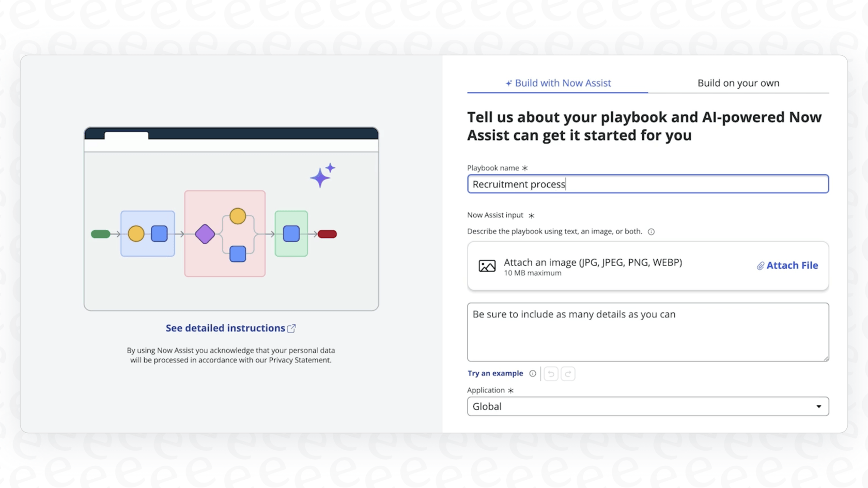Click the dropdown arrow showing Global
The image size is (868, 488).
819,406
